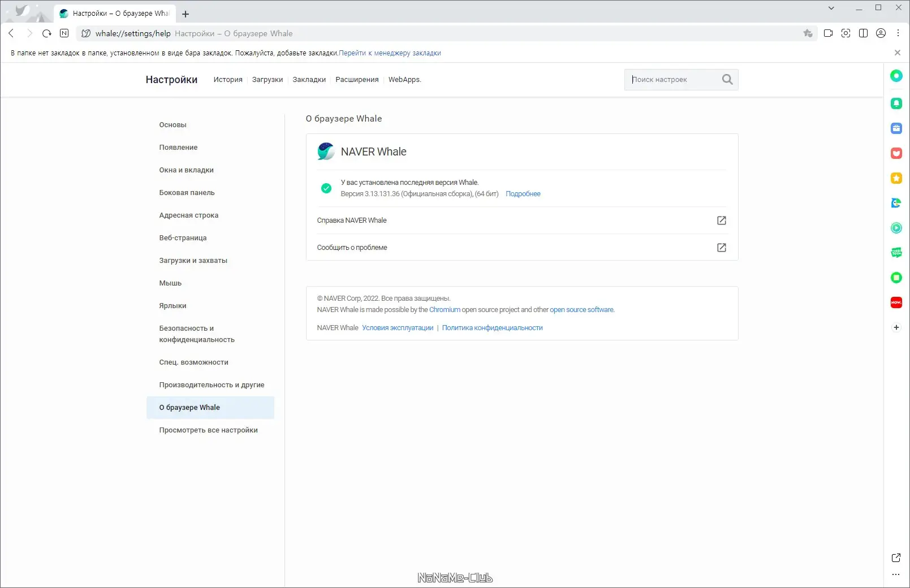Open the user profile icon
Image resolution: width=910 pixels, height=588 pixels.
coord(881,33)
